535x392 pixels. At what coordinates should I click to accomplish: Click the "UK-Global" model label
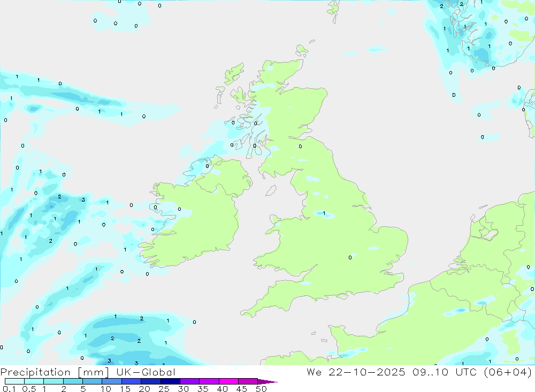[x=146, y=372]
